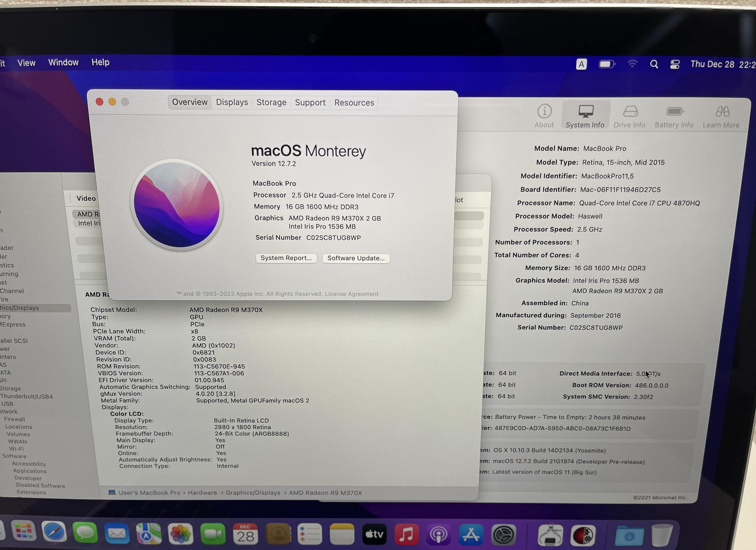
Task: Open the Downloads folder stack
Action: (629, 536)
